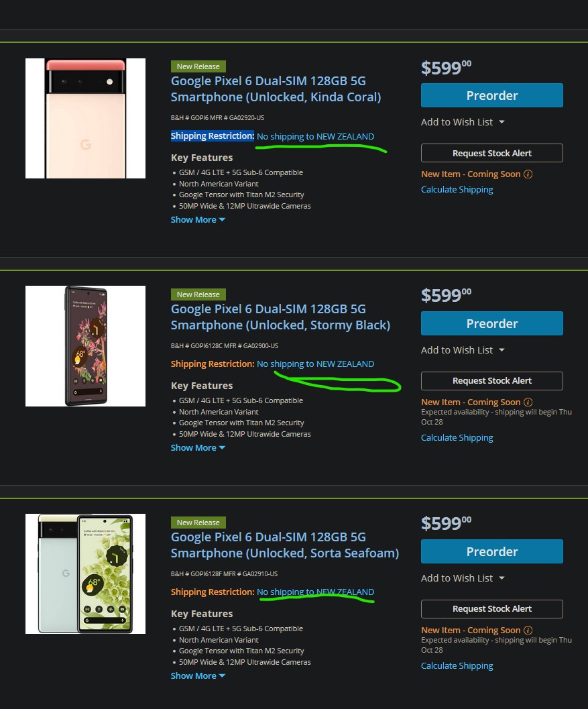Preorder the Stormy Black Pixel 6
The height and width of the screenshot is (709, 588).
(x=491, y=323)
